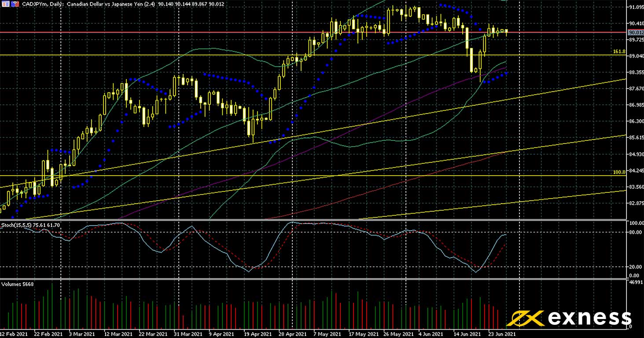The image size is (644, 338).
Task: Click the 161.8 Fibonacci level label
Action: (x=619, y=52)
